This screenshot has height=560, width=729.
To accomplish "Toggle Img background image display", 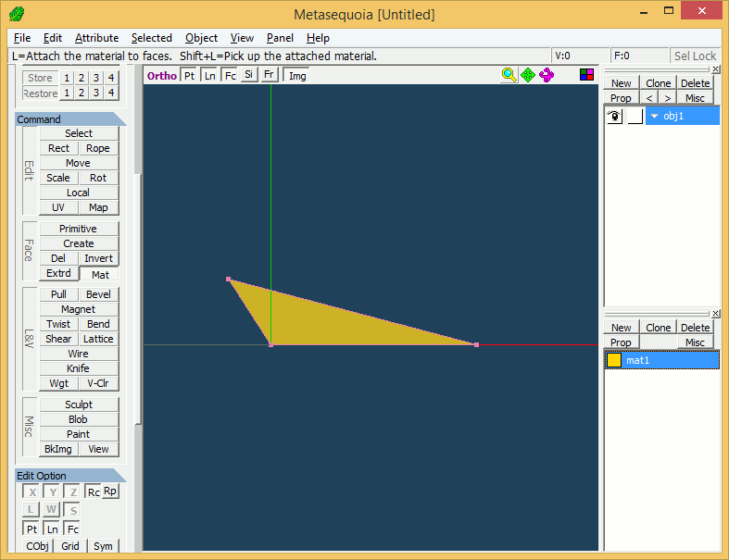I will tap(297, 75).
